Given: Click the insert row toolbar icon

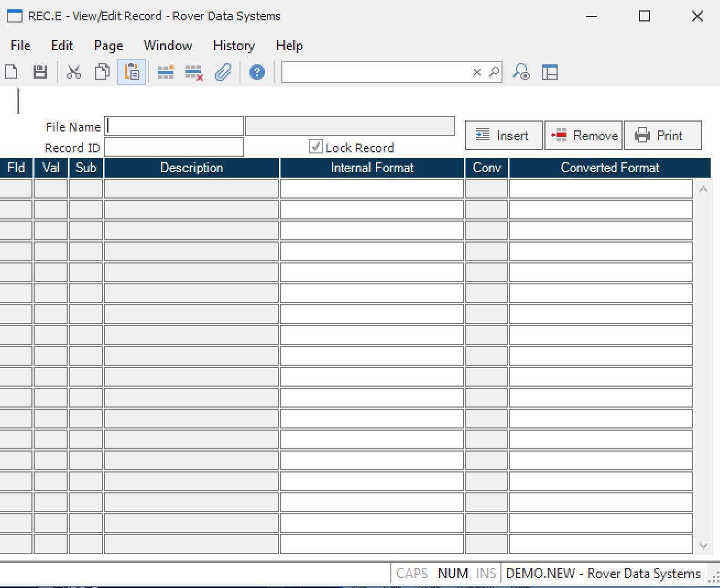Looking at the screenshot, I should [x=166, y=72].
